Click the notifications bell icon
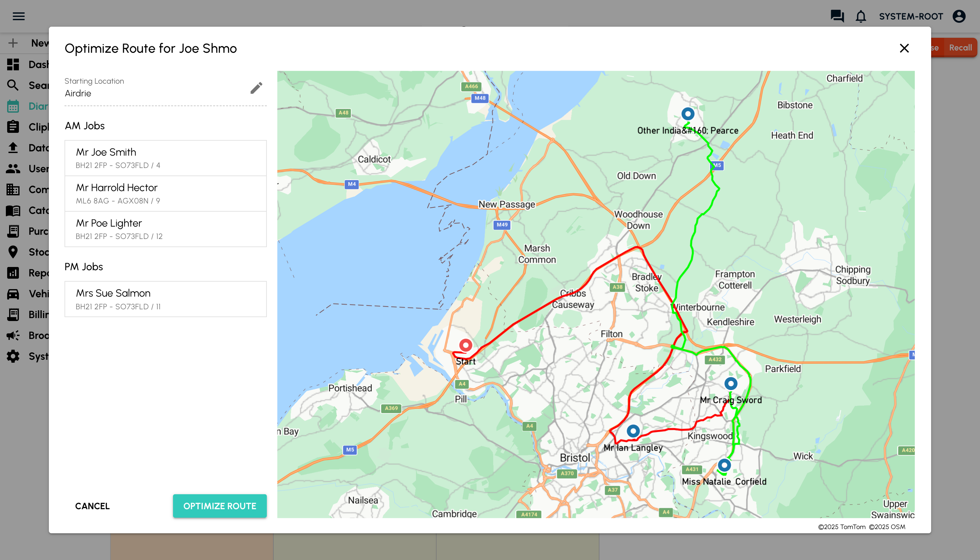Viewport: 980px width, 560px height. pyautogui.click(x=861, y=16)
